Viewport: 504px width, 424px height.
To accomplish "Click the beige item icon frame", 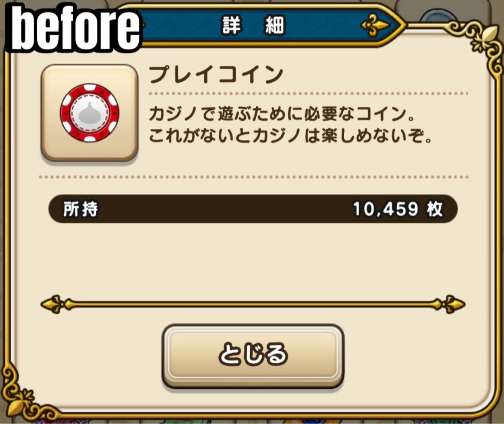I will 90,113.
